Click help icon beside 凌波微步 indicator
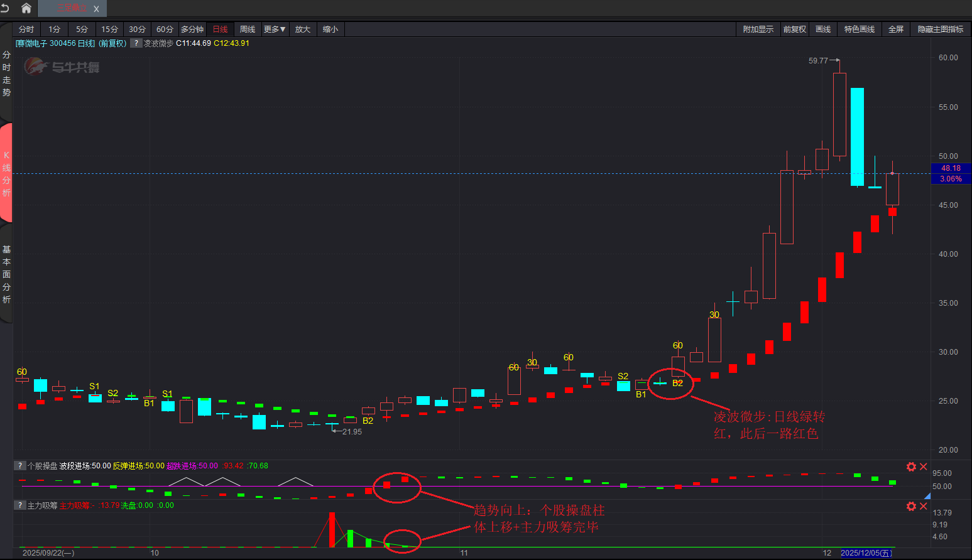972x560 pixels. click(136, 43)
